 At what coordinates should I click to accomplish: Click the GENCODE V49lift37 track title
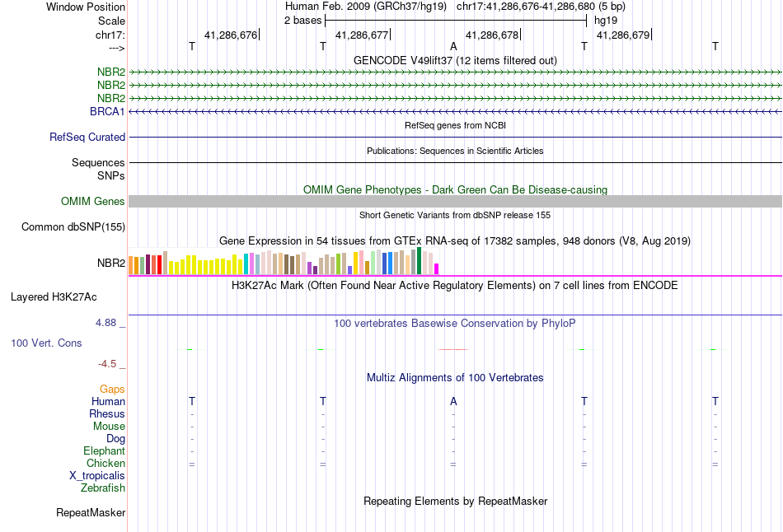click(x=456, y=60)
